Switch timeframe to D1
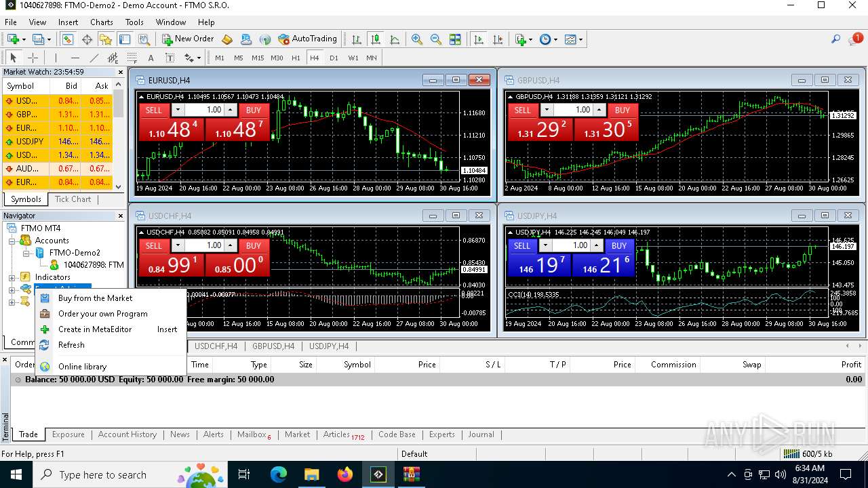868x488 pixels. (x=334, y=58)
